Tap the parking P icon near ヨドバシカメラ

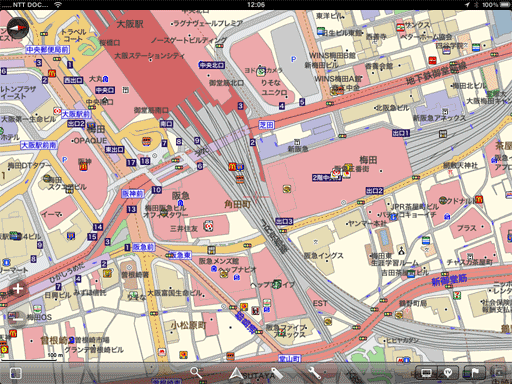pyautogui.click(x=293, y=59)
